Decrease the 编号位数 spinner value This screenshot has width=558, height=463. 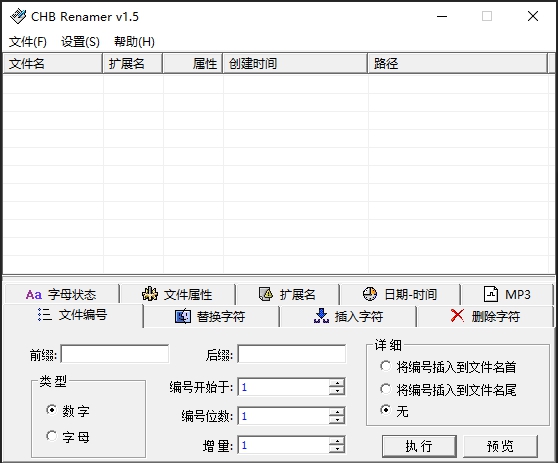tap(337, 420)
